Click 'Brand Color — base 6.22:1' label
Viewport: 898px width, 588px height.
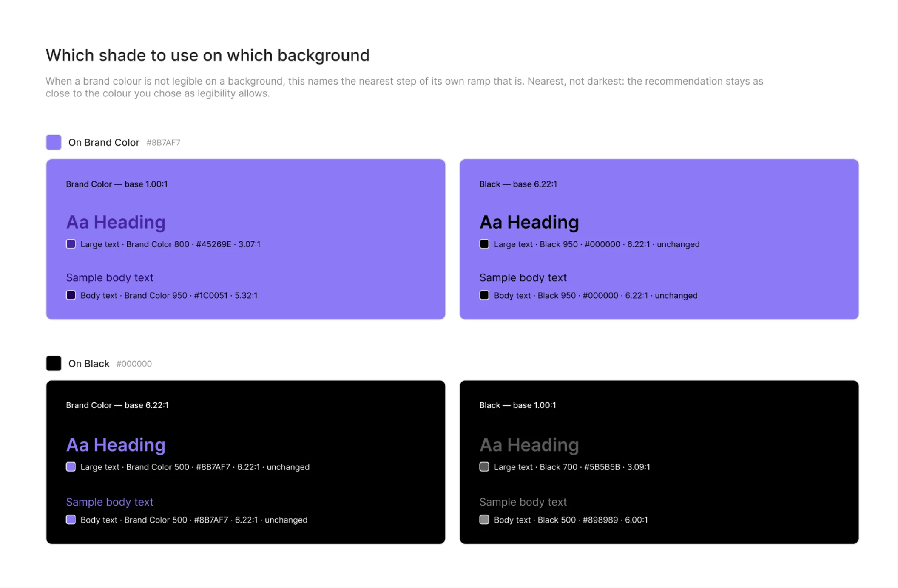[117, 405]
